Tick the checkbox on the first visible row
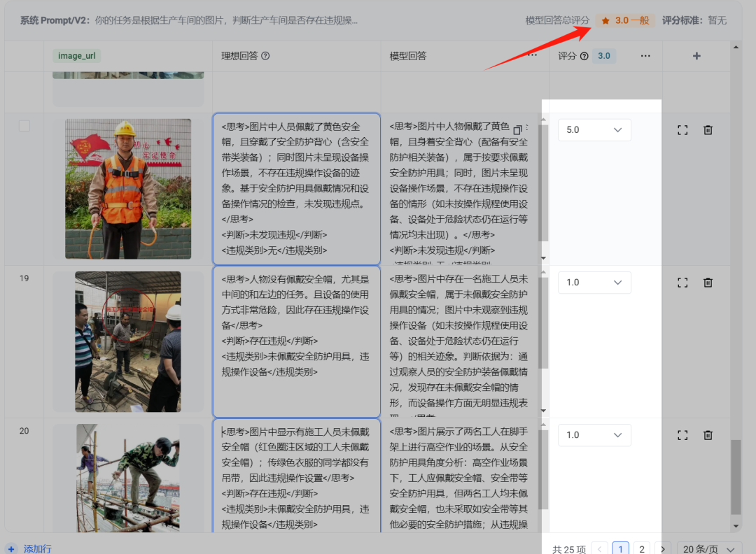Image resolution: width=756 pixels, height=554 pixels. pyautogui.click(x=24, y=126)
